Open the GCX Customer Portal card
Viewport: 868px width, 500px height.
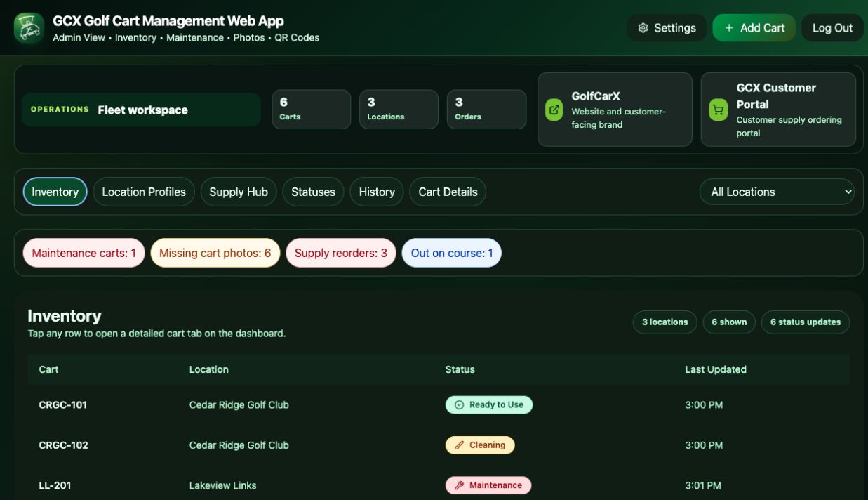pos(778,110)
